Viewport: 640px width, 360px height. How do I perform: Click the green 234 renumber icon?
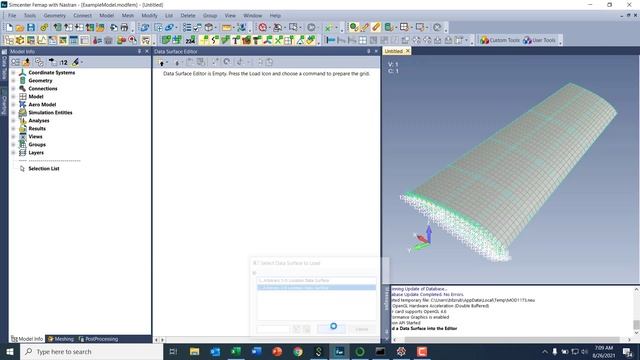[x=190, y=40]
